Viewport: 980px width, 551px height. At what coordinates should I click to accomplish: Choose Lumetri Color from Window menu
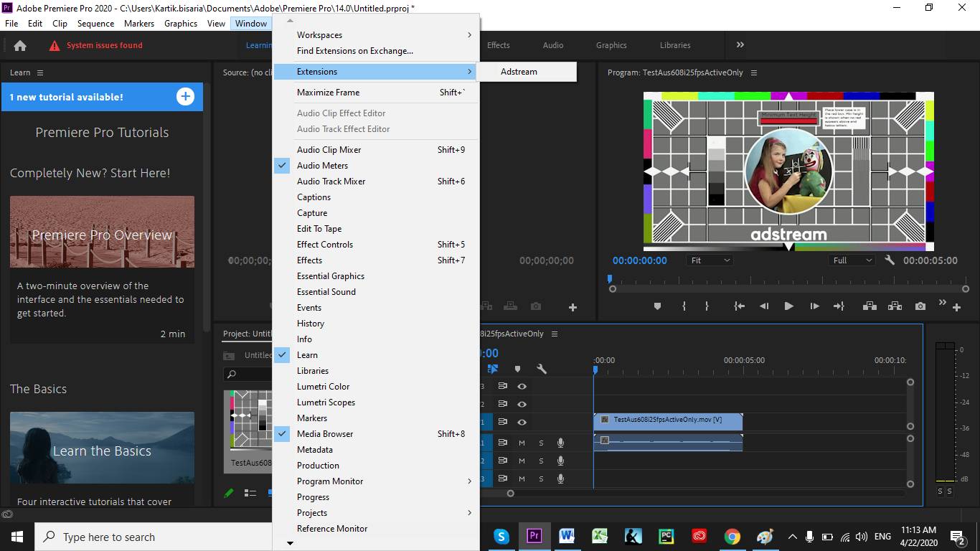[x=376, y=387]
